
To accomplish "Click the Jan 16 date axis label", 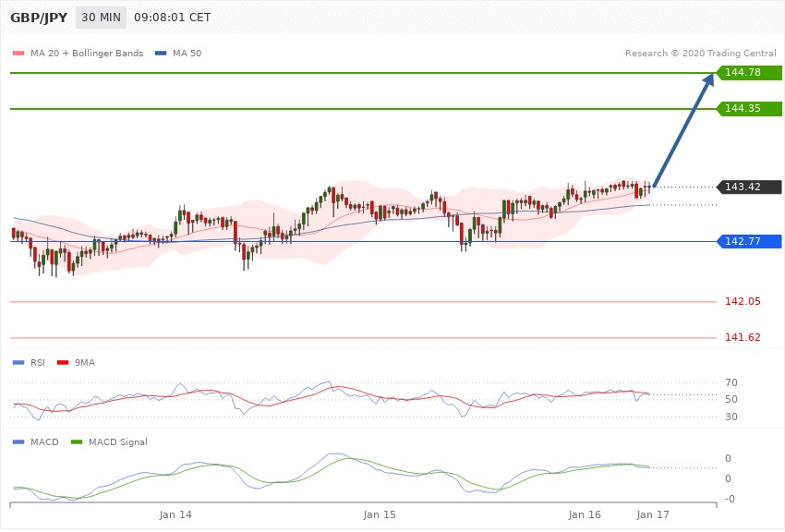I will [585, 513].
